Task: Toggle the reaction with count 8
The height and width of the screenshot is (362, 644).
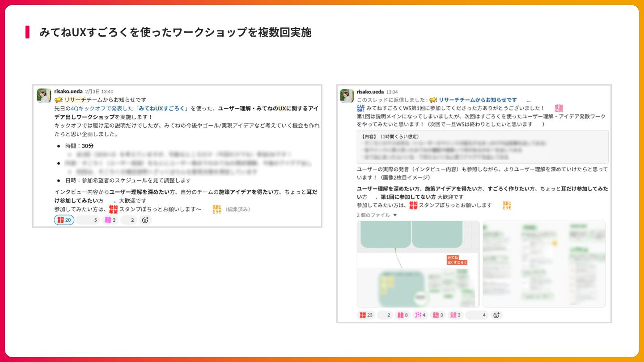Action: (x=403, y=315)
